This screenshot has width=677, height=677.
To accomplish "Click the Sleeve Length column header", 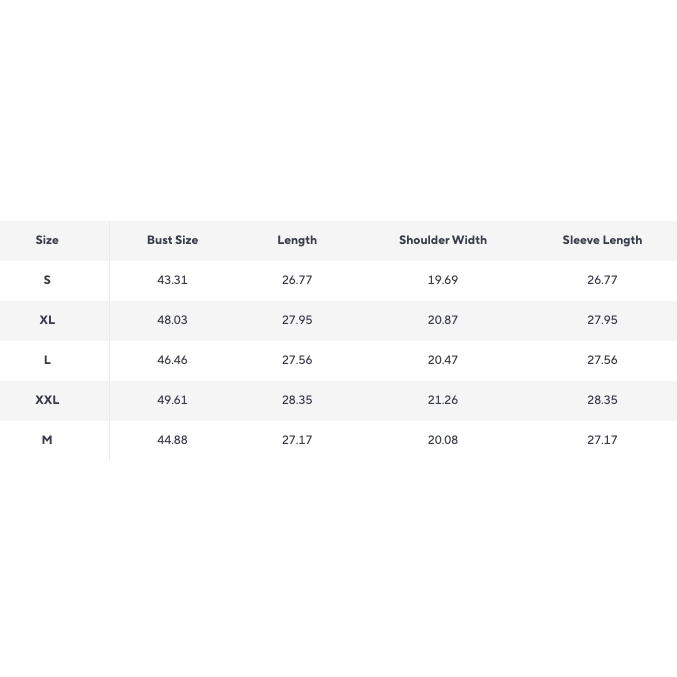I will pos(602,240).
